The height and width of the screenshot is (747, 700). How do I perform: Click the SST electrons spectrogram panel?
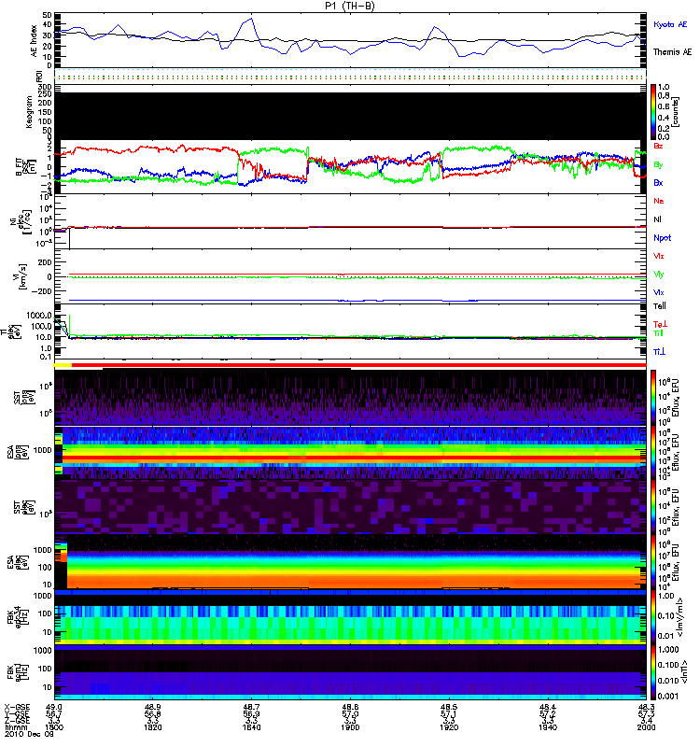[350, 507]
